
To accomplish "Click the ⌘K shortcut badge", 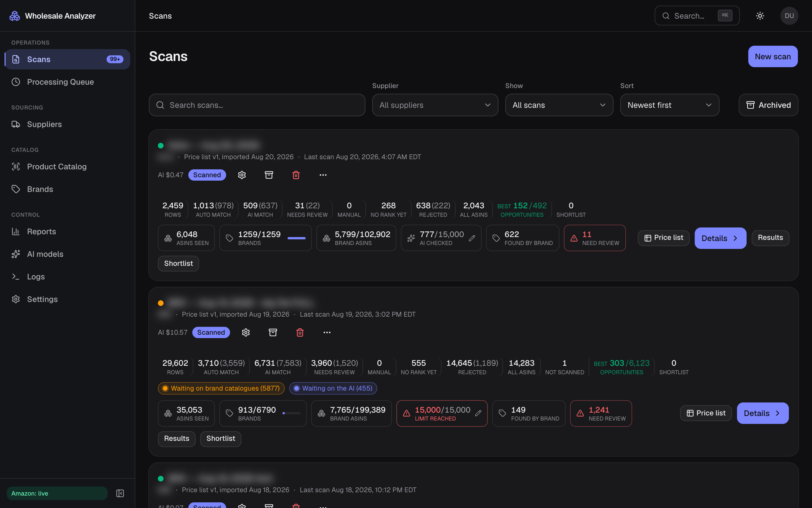I will [x=725, y=16].
